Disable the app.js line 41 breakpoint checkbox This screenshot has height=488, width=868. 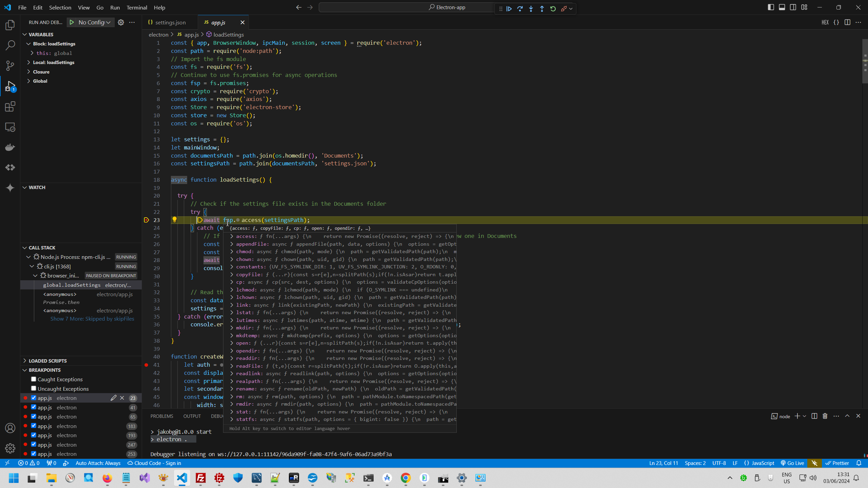(x=34, y=407)
